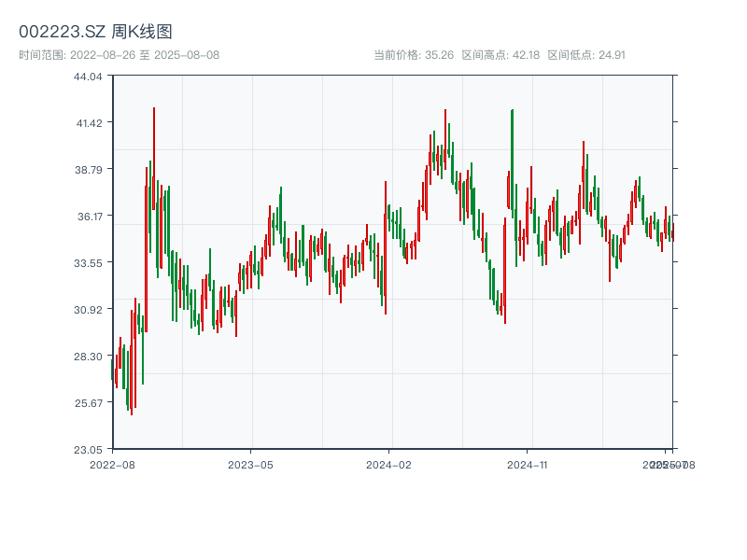Click the y-axis label 36.17
Viewport: 747px width, 560px height.
tap(90, 217)
